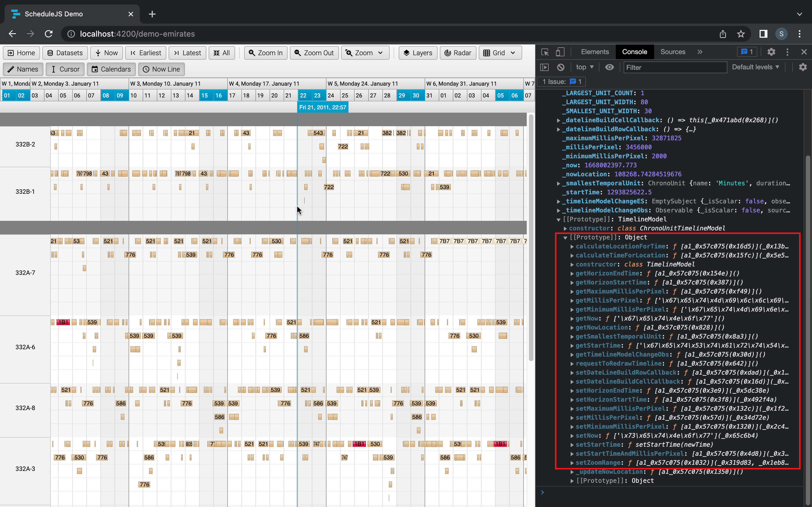Enable the Now Line overlay

[161, 69]
